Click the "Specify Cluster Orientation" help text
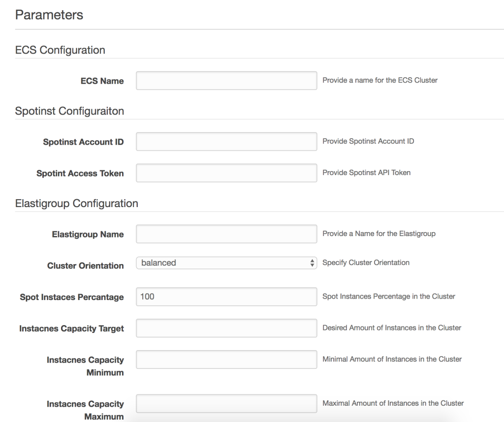 point(366,263)
